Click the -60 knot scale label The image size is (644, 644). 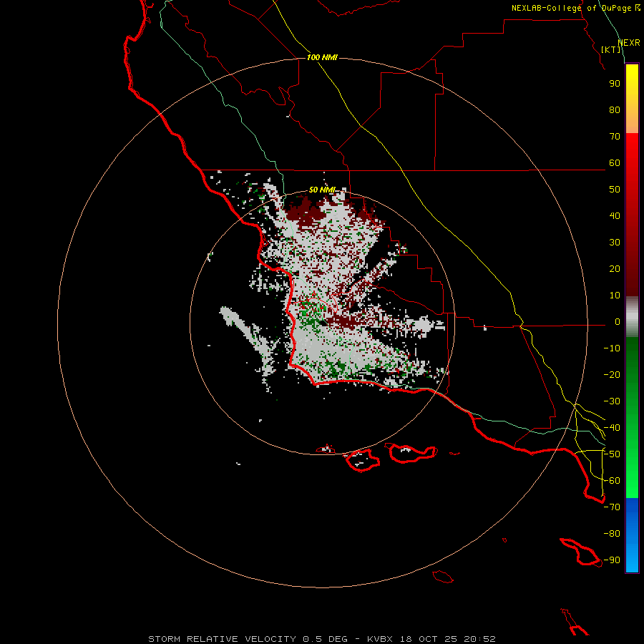[x=612, y=481]
